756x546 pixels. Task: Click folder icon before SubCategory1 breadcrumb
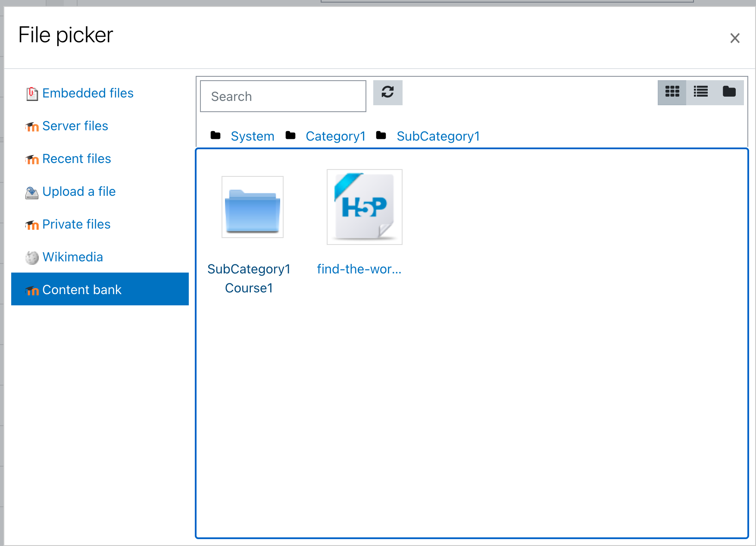click(381, 135)
